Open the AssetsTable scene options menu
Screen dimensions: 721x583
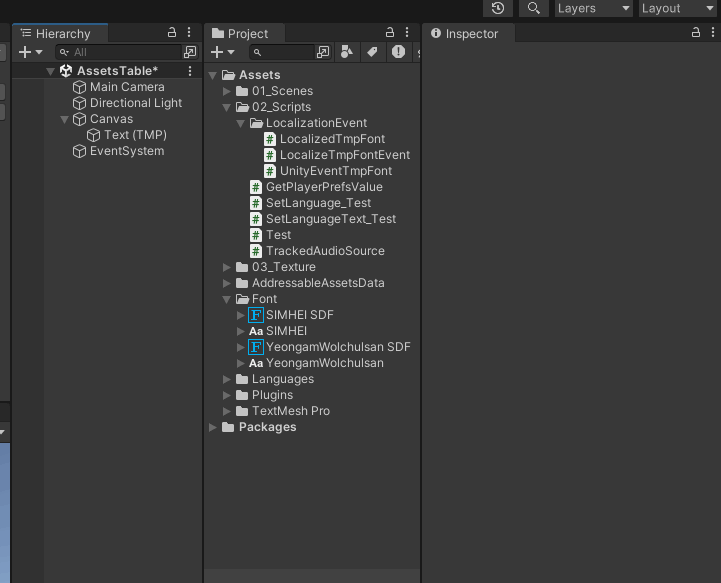tap(189, 71)
